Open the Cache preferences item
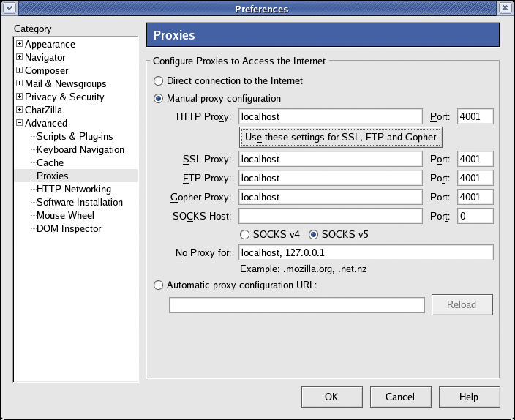Screen dimensions: 515x420 pos(50,162)
